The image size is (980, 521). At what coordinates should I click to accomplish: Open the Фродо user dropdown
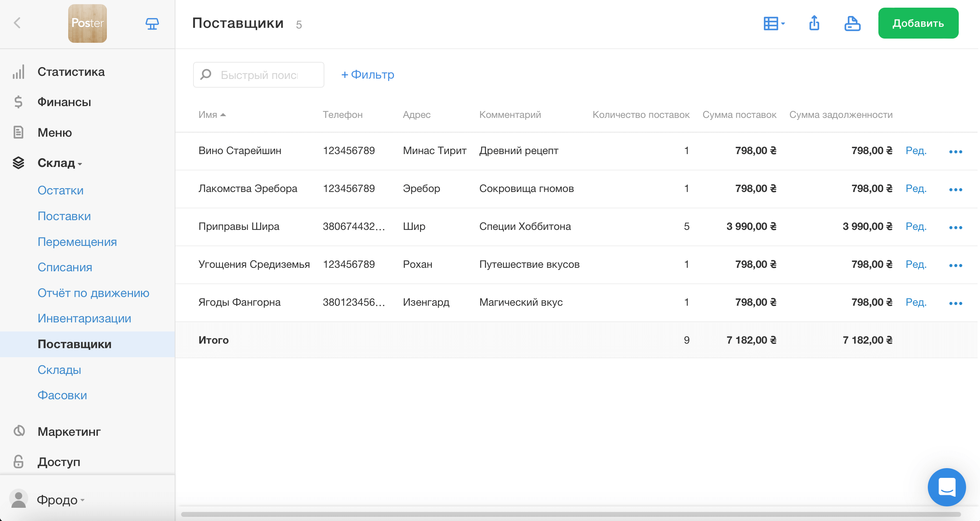(x=60, y=499)
